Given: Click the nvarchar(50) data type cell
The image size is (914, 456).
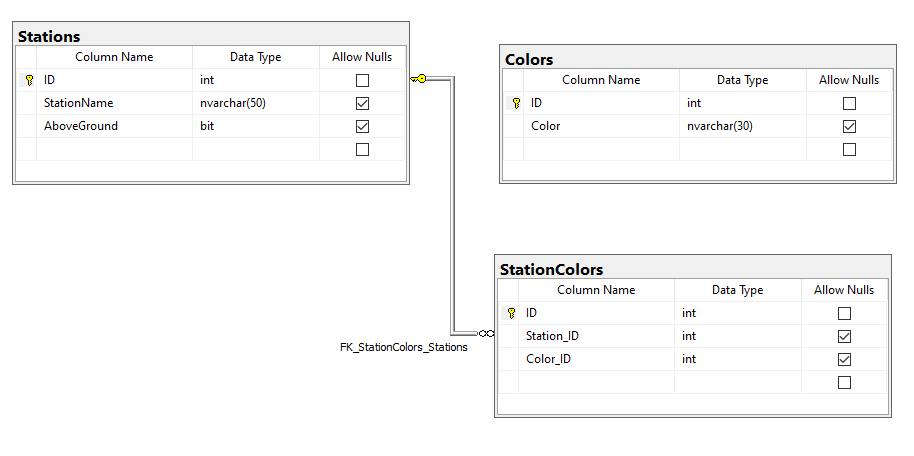Looking at the screenshot, I should coord(256,103).
